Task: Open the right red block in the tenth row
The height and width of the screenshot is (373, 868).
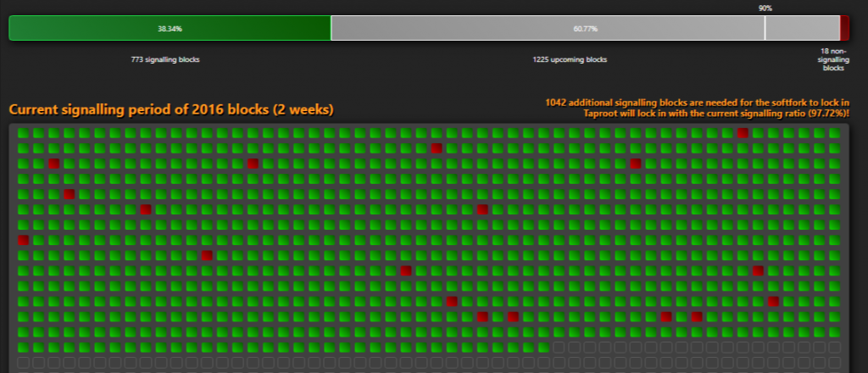Action: (758, 271)
